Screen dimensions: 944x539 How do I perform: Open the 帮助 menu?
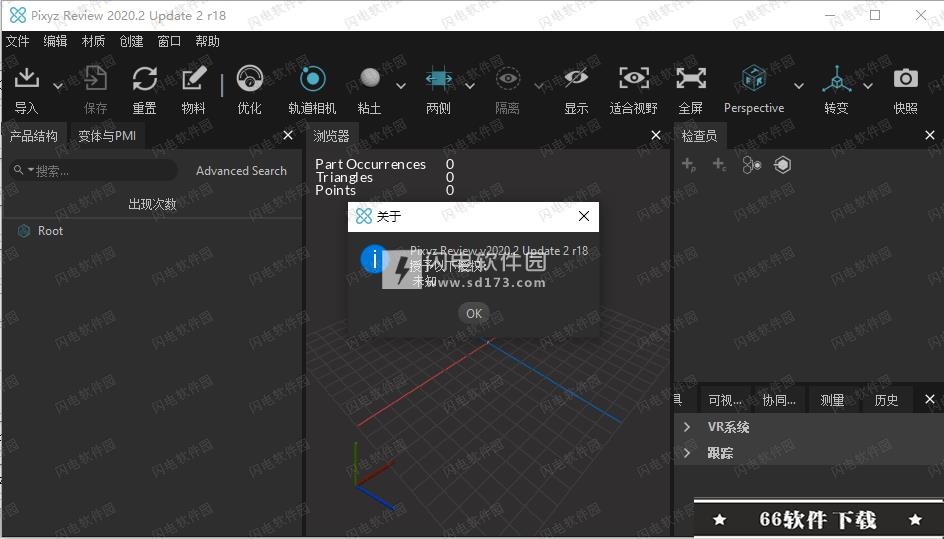tap(207, 41)
